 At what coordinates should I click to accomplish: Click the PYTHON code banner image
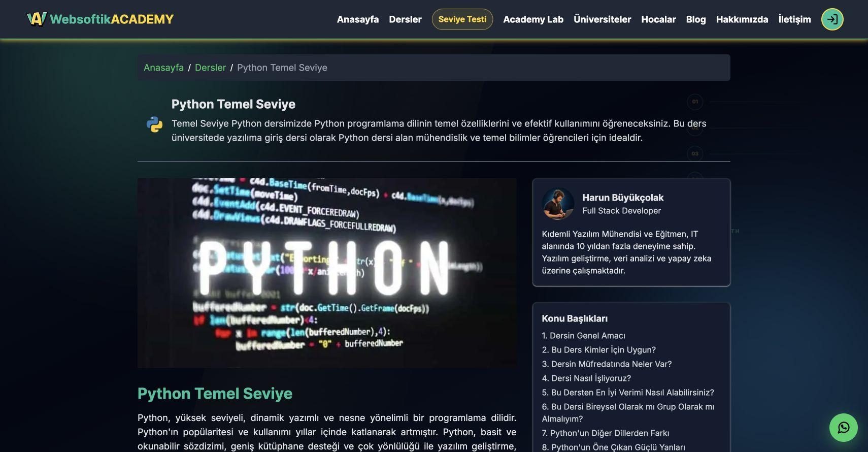click(327, 273)
